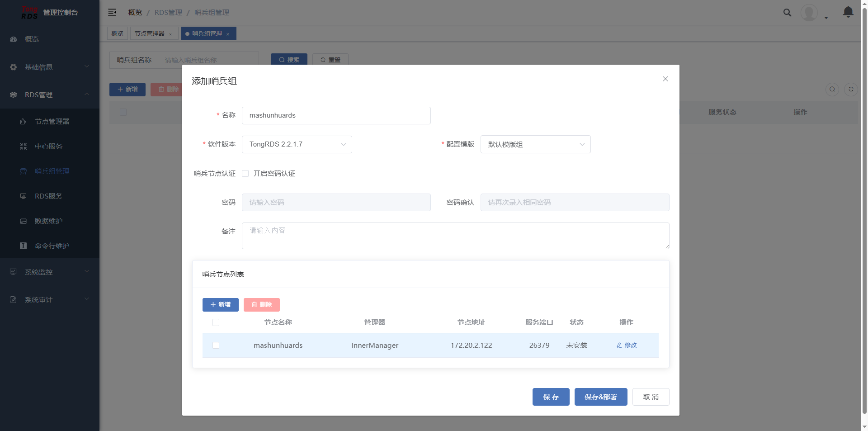Screen dimensions: 868x431
Task: Go to 概览 in the sidebar
Action: (50, 39)
